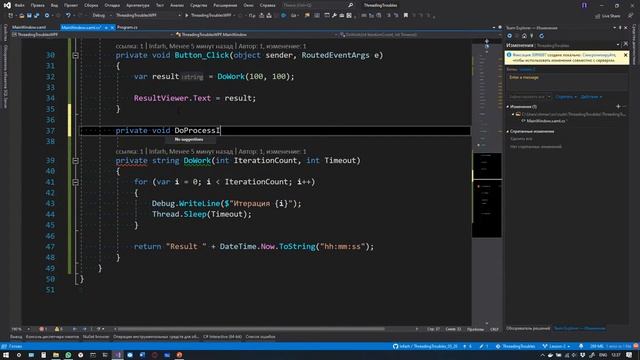Open the File menu
This screenshot has height=360, width=640.
(19, 5)
